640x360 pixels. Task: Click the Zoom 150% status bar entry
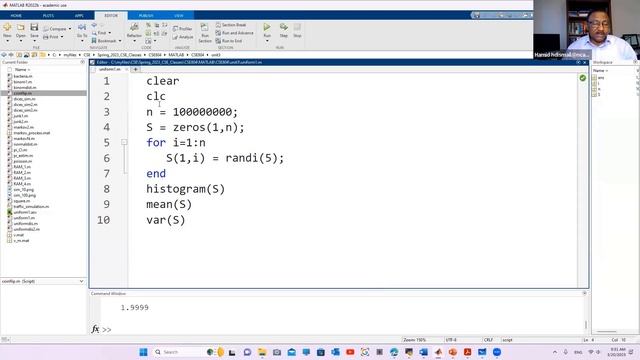tap(415, 340)
